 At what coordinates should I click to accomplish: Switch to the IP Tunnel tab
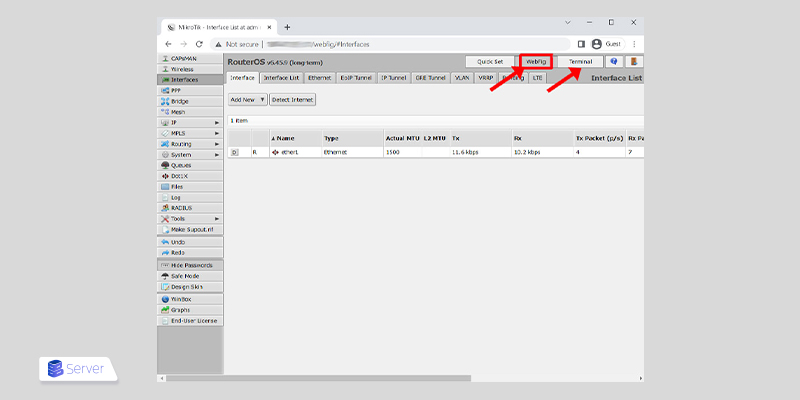[x=394, y=78]
